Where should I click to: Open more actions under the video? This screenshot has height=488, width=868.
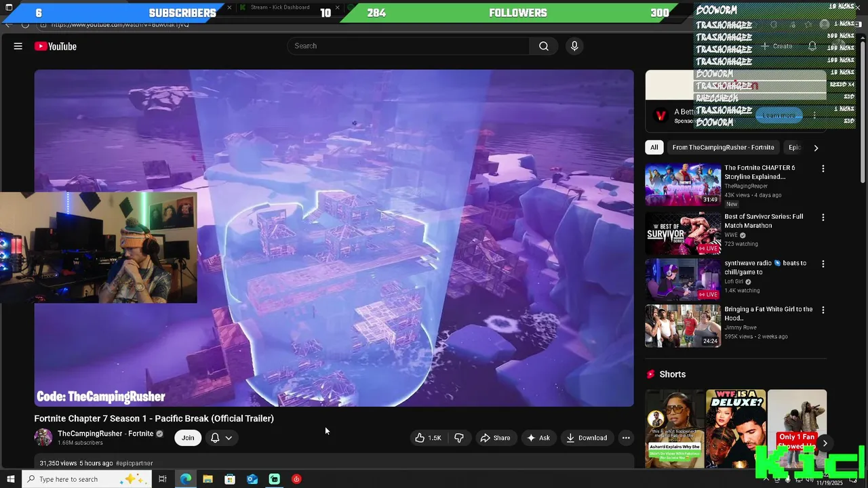[x=626, y=438]
